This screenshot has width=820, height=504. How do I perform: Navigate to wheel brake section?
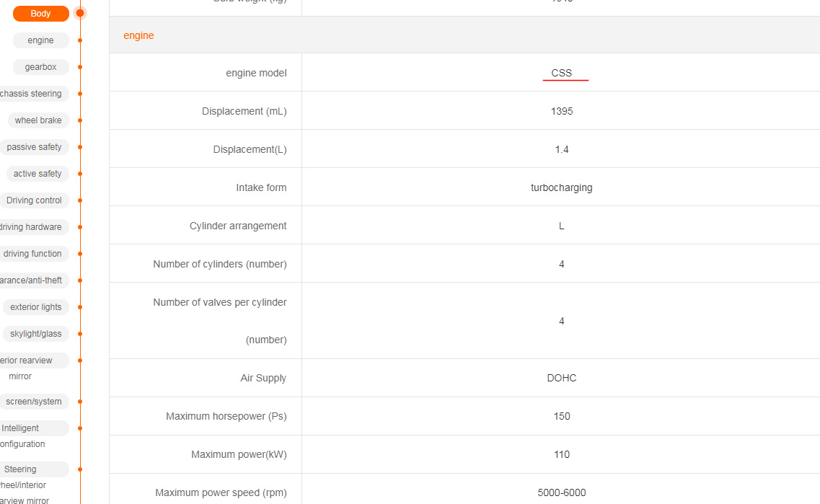[x=38, y=120]
